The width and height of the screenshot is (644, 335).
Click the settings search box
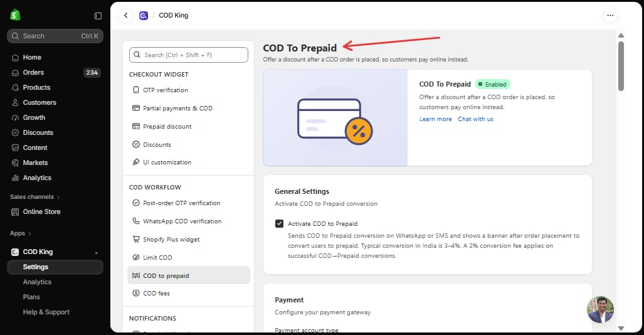point(189,55)
